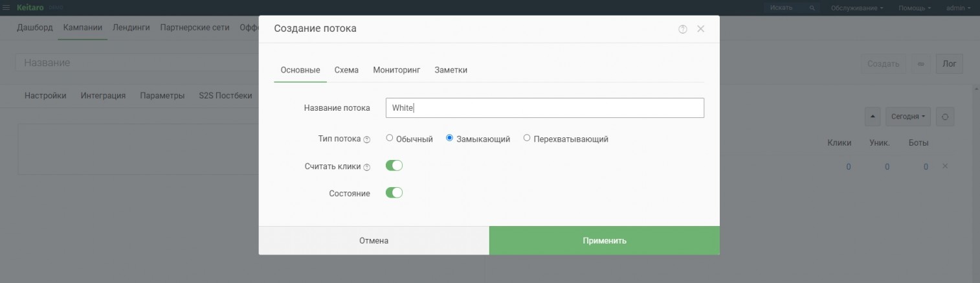The height and width of the screenshot is (283, 980).
Task: Open the Сегодня date range dropdown
Action: (x=908, y=117)
